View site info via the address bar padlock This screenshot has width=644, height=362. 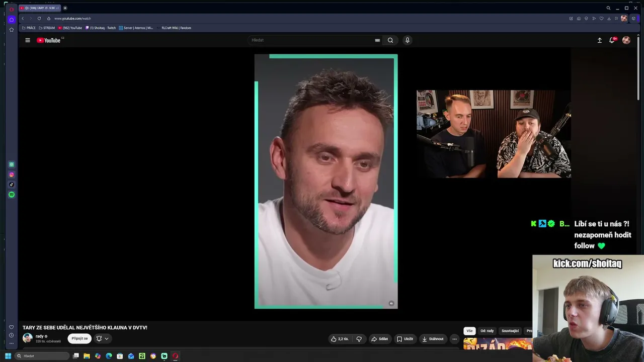click(x=49, y=19)
